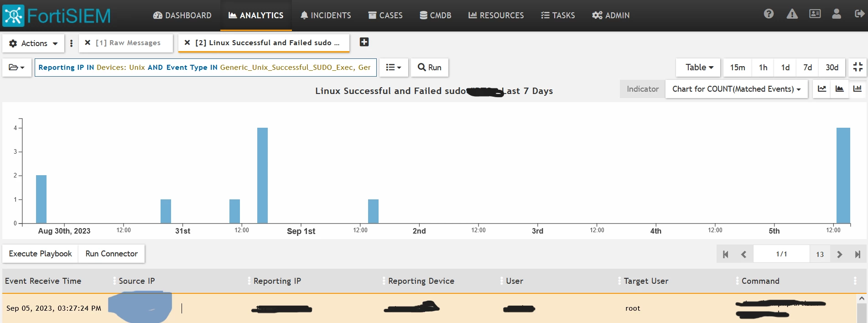
Task: Open the display fields list dropdown
Action: click(x=394, y=68)
